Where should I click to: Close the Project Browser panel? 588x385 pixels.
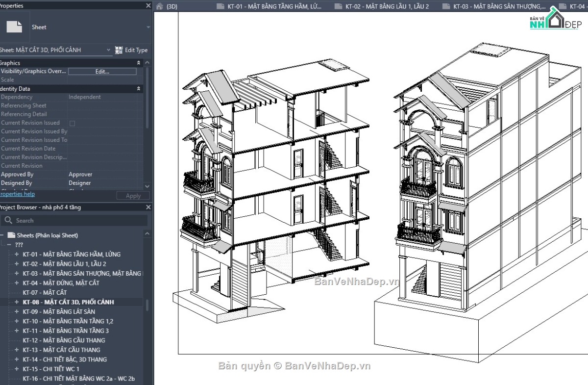click(148, 207)
